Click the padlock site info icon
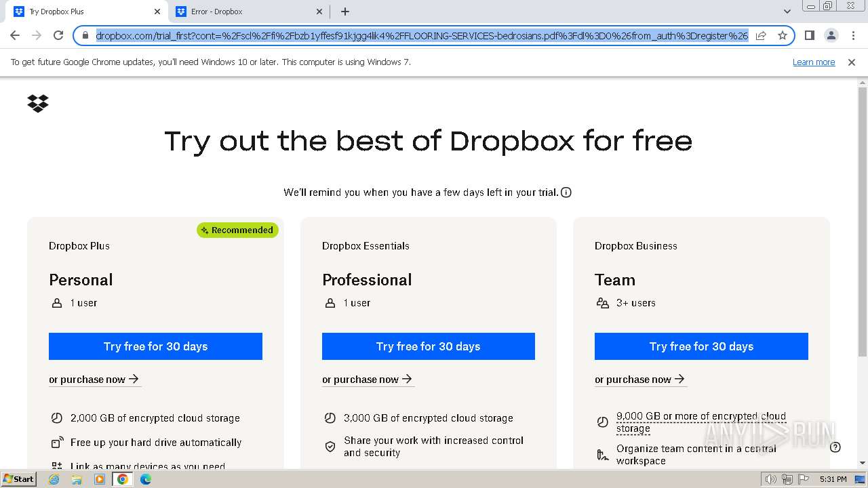The width and height of the screenshot is (868, 488). 85,35
